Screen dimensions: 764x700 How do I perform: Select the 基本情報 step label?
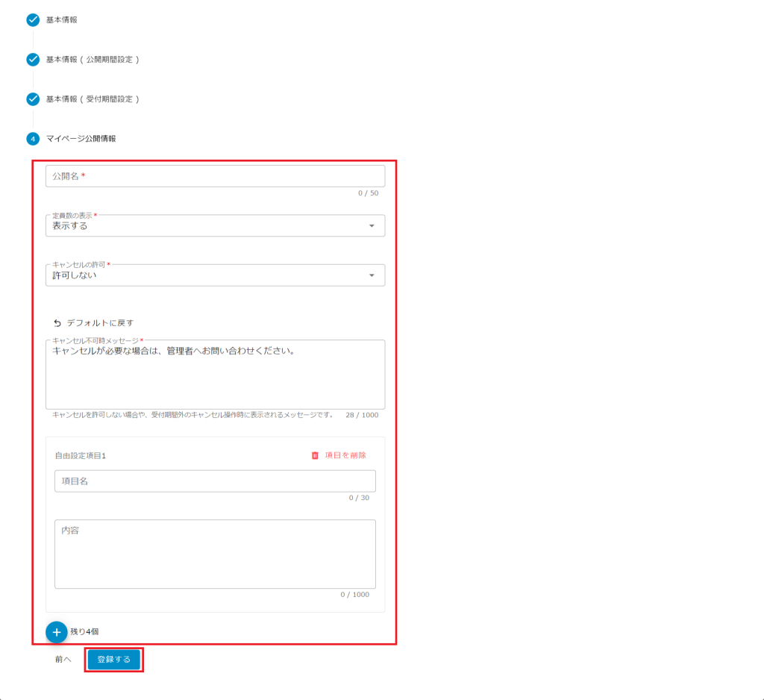[62, 20]
